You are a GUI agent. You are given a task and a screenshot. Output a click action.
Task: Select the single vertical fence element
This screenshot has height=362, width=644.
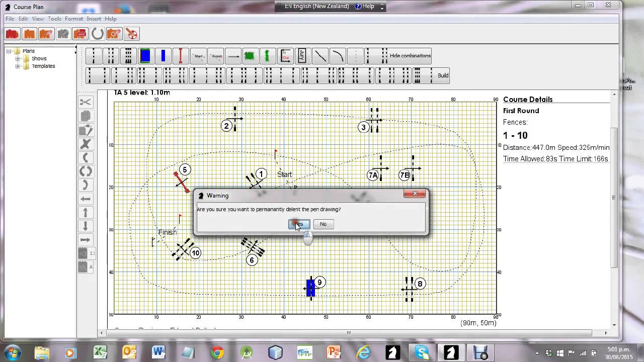[x=94, y=56]
